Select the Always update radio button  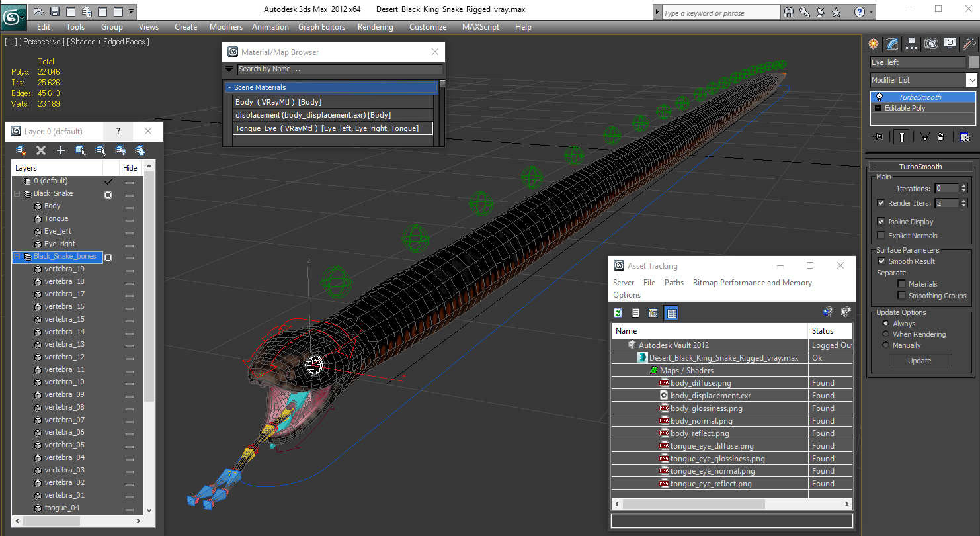pyautogui.click(x=886, y=324)
